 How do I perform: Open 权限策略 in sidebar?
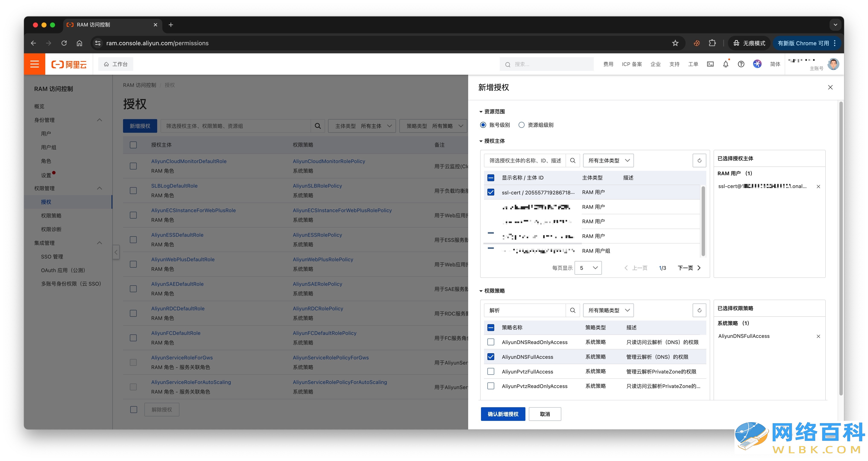coord(51,216)
